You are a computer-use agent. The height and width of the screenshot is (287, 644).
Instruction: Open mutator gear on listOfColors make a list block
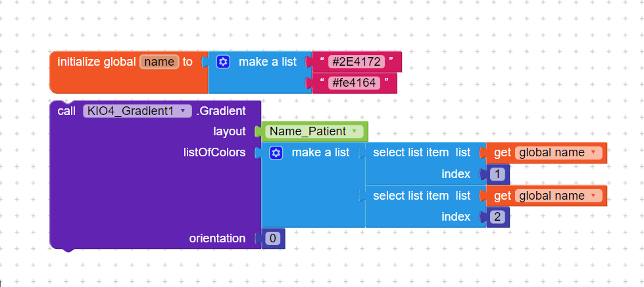point(276,153)
